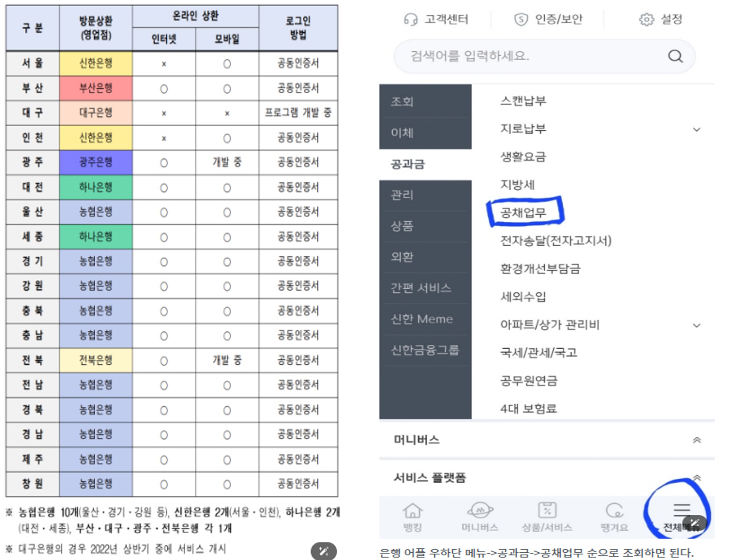Select 상품 category tab

(x=425, y=226)
